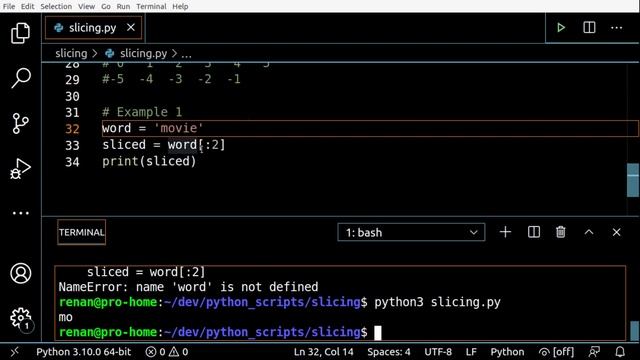640x360 pixels.
Task: Click the '# Example 1' comment line
Action: point(142,112)
